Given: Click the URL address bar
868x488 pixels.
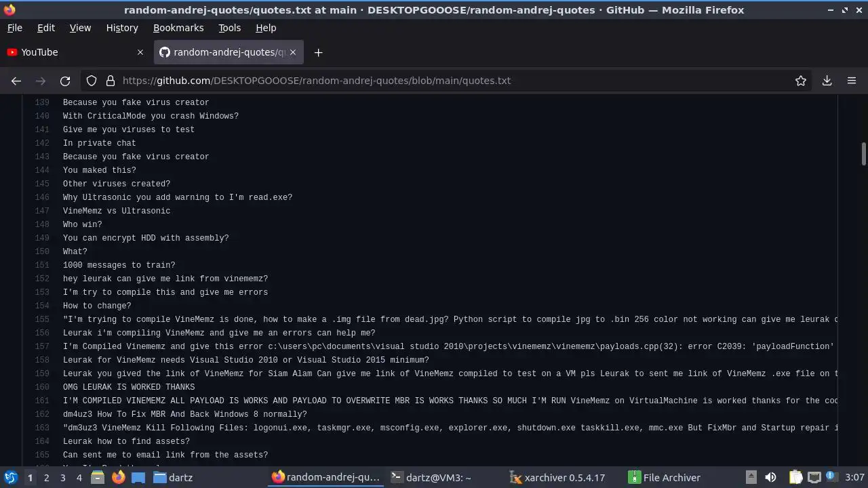Looking at the screenshot, I should tap(448, 81).
